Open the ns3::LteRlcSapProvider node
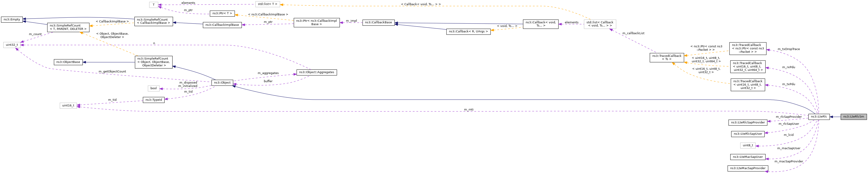Screen dimensions: 868x173 (x=748, y=123)
